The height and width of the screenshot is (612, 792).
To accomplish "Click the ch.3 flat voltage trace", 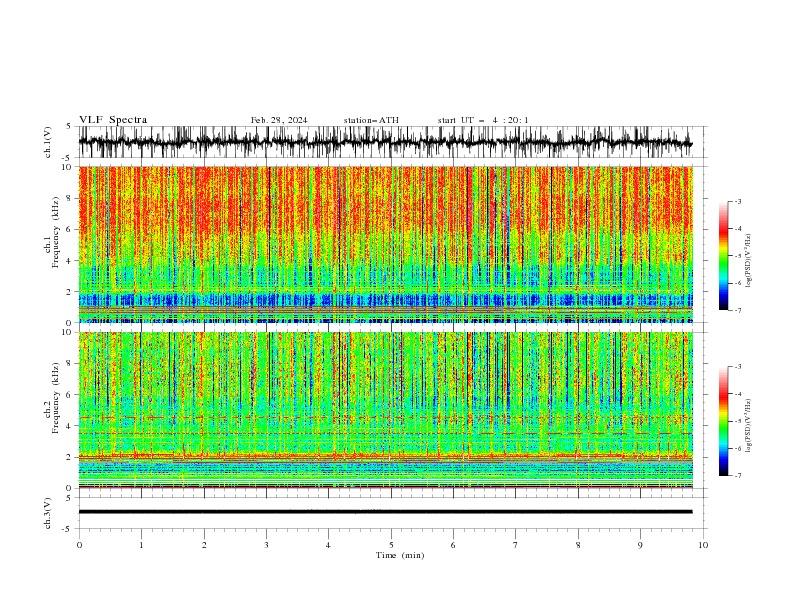I will tap(385, 512).
